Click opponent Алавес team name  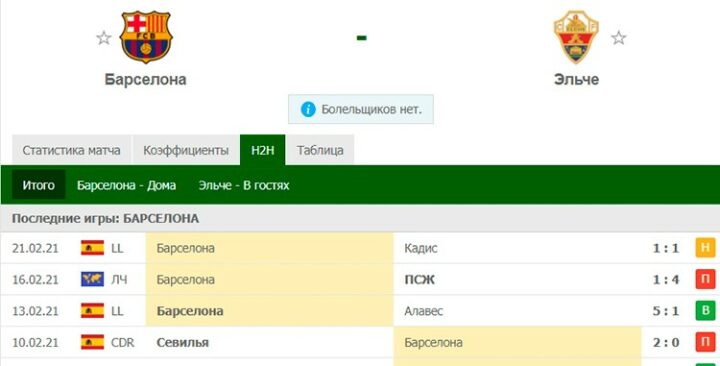423,311
